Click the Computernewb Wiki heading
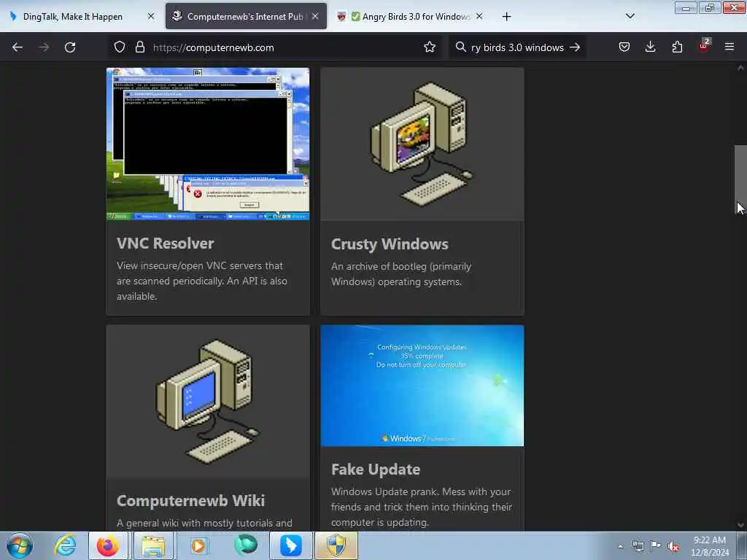The height and width of the screenshot is (560, 747). click(190, 500)
